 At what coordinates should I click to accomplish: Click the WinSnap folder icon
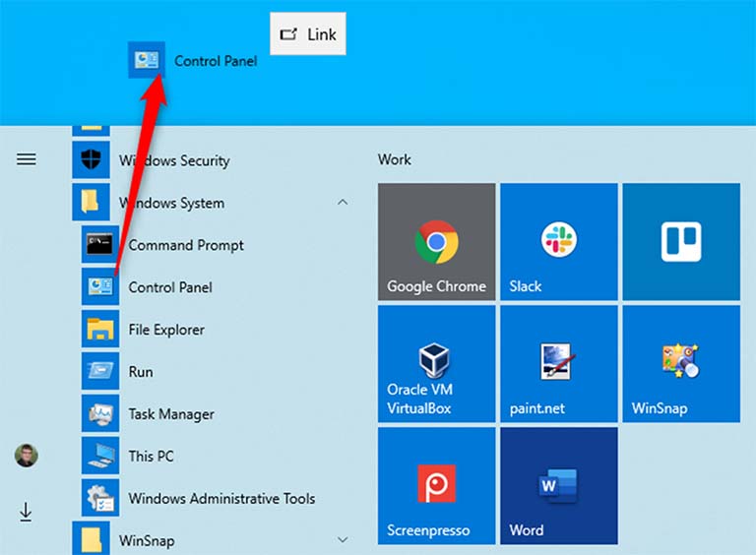[92, 538]
